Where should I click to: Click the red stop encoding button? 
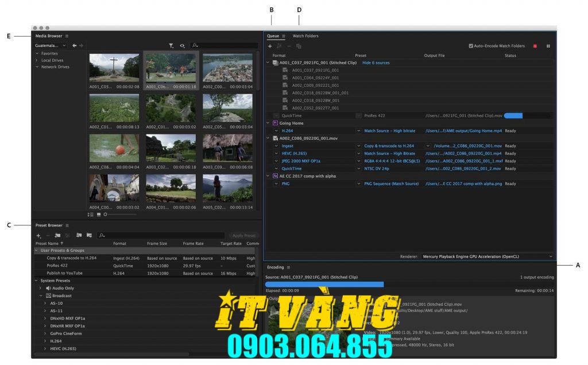[x=535, y=45]
